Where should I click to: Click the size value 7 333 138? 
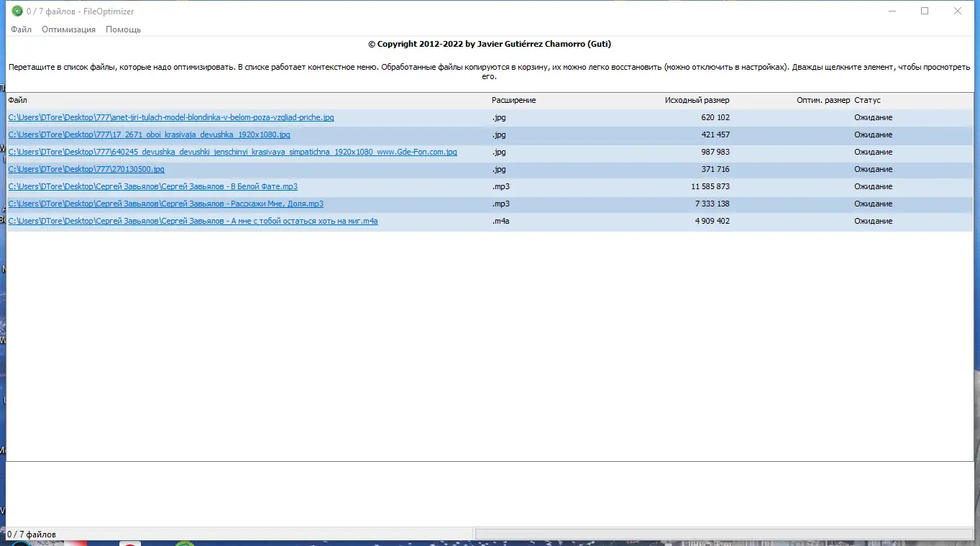[713, 204]
